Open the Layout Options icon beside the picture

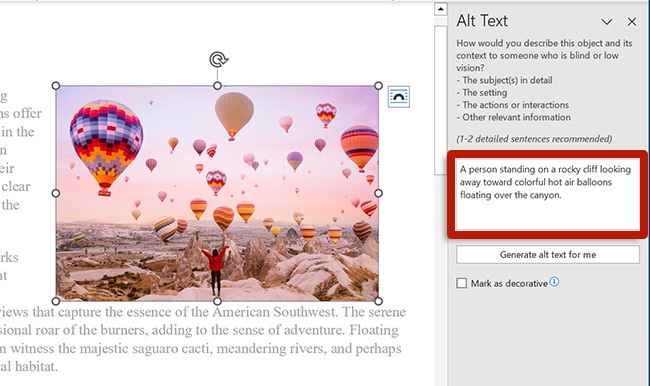pyautogui.click(x=399, y=97)
